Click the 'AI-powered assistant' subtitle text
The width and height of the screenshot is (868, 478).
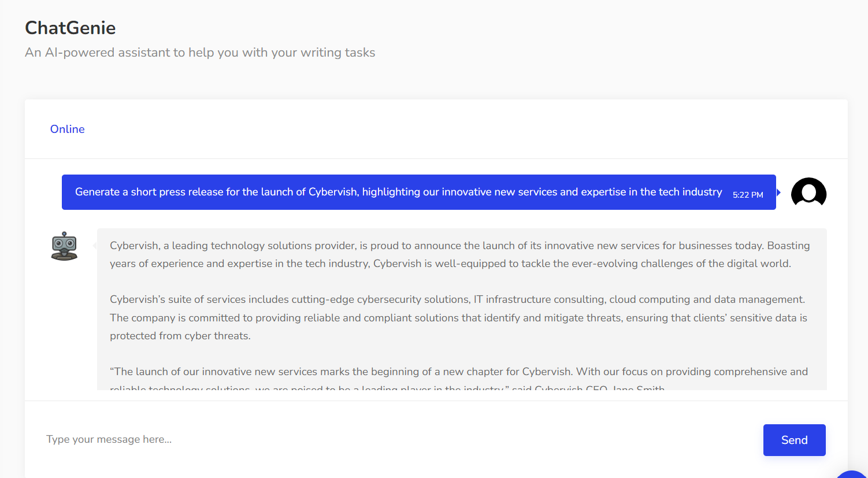[200, 53]
